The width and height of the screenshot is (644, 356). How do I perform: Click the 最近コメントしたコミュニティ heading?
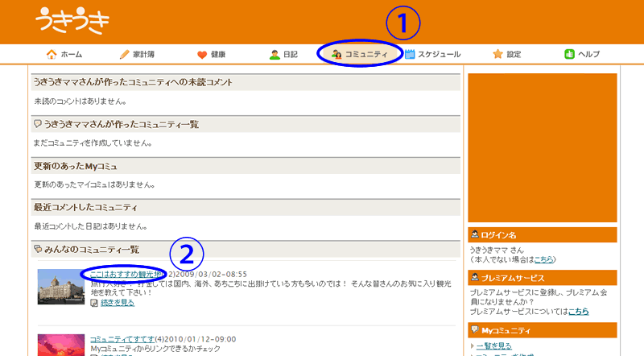86,208
